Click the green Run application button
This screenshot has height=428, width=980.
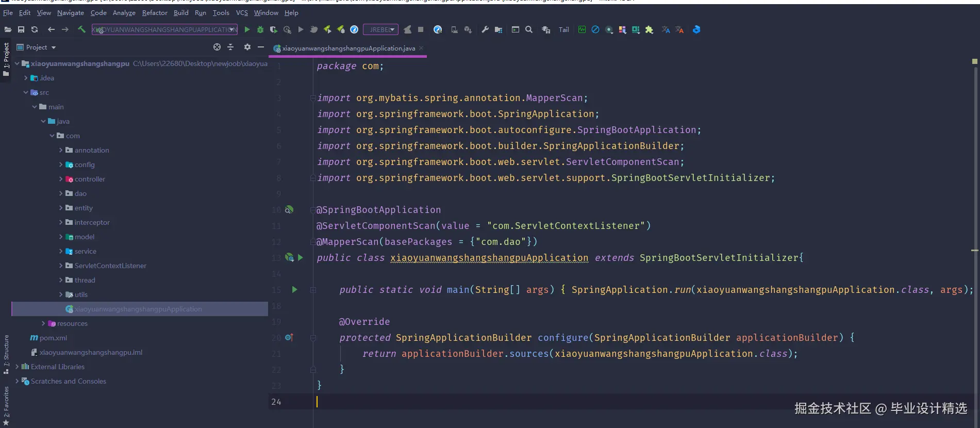pyautogui.click(x=247, y=30)
